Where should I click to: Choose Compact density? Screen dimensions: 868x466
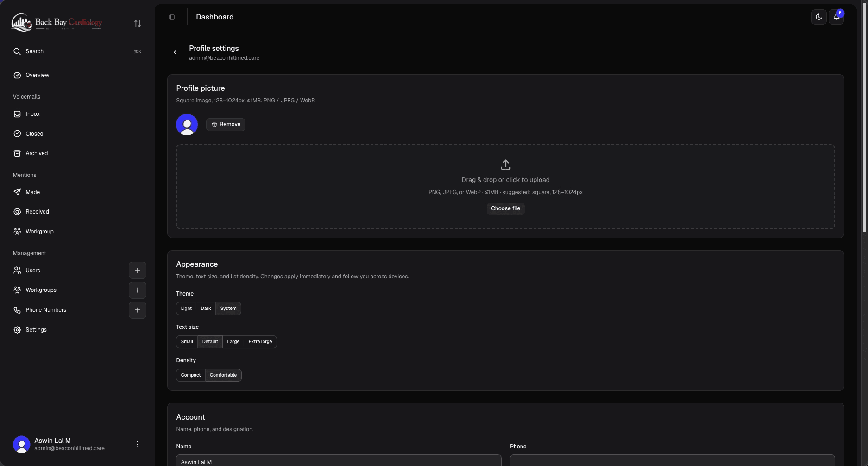191,375
